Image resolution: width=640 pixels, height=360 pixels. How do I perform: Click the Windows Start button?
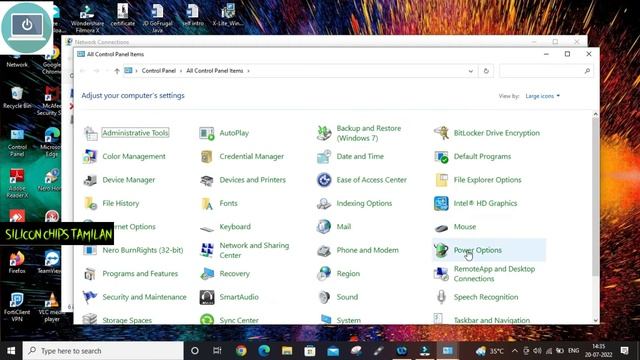tap(11, 351)
